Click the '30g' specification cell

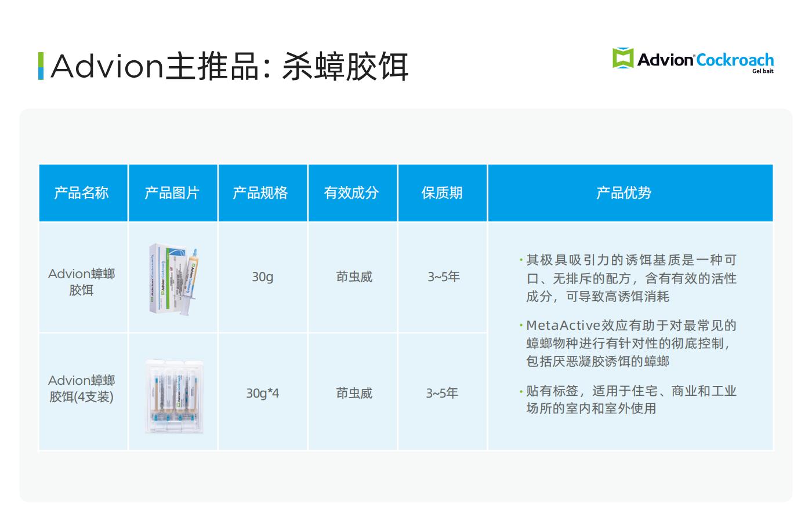coord(263,277)
